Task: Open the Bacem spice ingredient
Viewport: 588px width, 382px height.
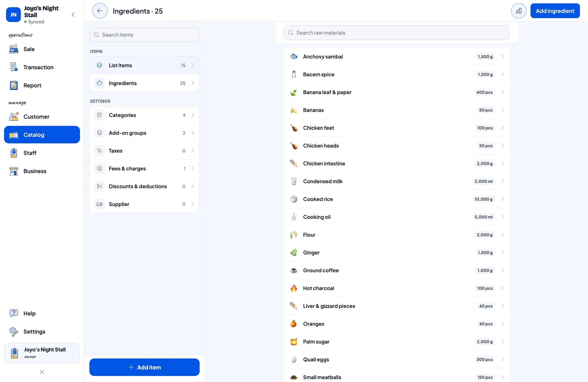Action: pos(396,74)
